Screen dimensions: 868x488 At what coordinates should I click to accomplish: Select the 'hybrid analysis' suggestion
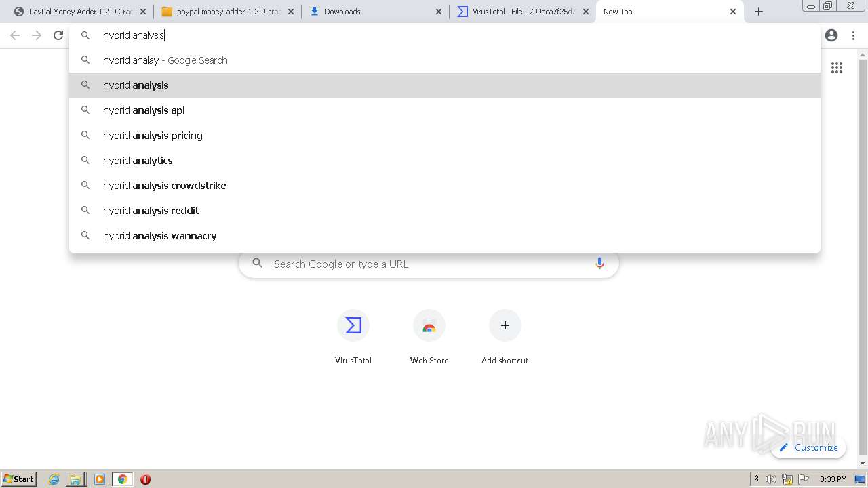pos(445,85)
